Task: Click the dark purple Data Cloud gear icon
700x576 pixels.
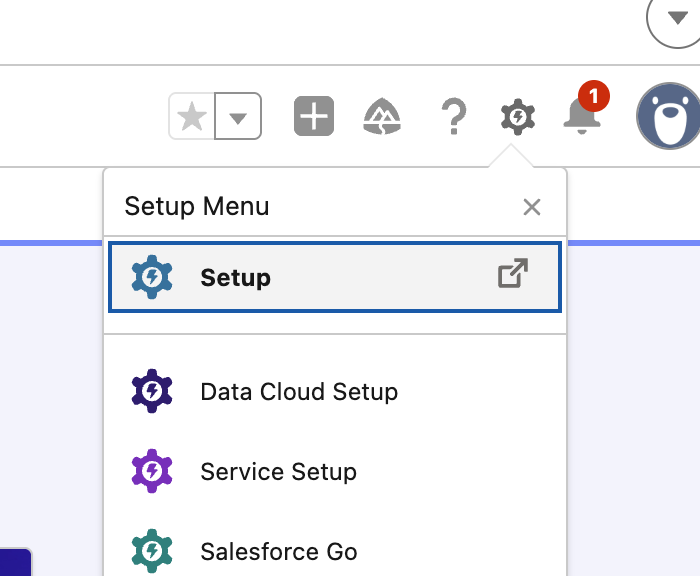Action: click(152, 391)
